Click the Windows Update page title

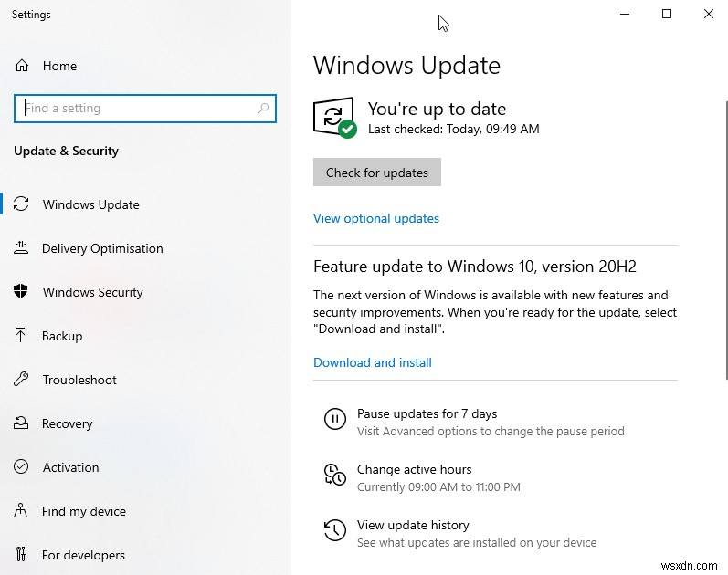(x=406, y=65)
